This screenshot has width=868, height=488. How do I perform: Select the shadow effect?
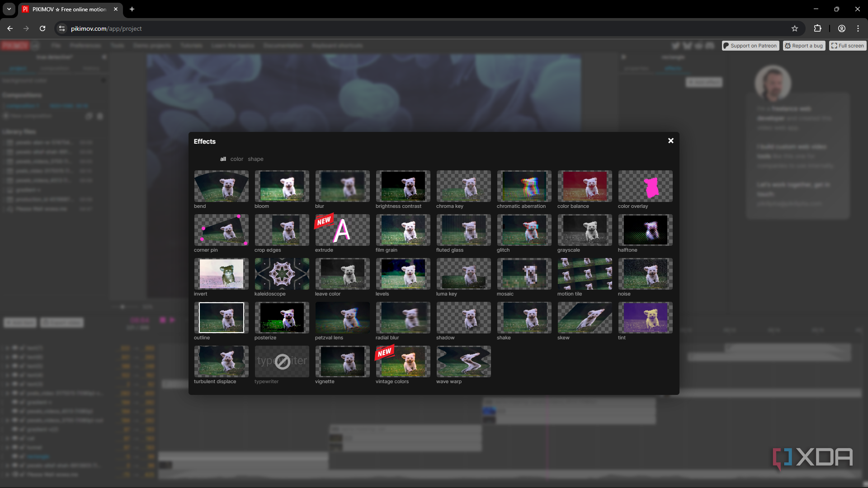point(463,317)
